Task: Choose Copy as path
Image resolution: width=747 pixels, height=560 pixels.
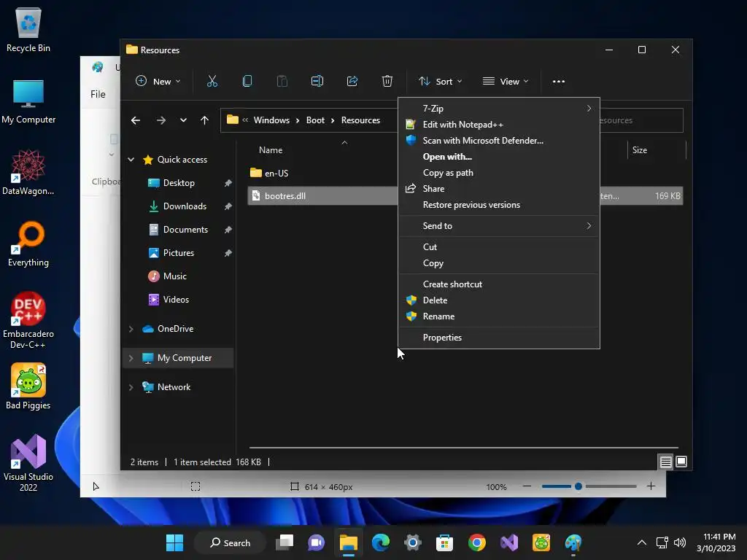Action: click(499, 173)
